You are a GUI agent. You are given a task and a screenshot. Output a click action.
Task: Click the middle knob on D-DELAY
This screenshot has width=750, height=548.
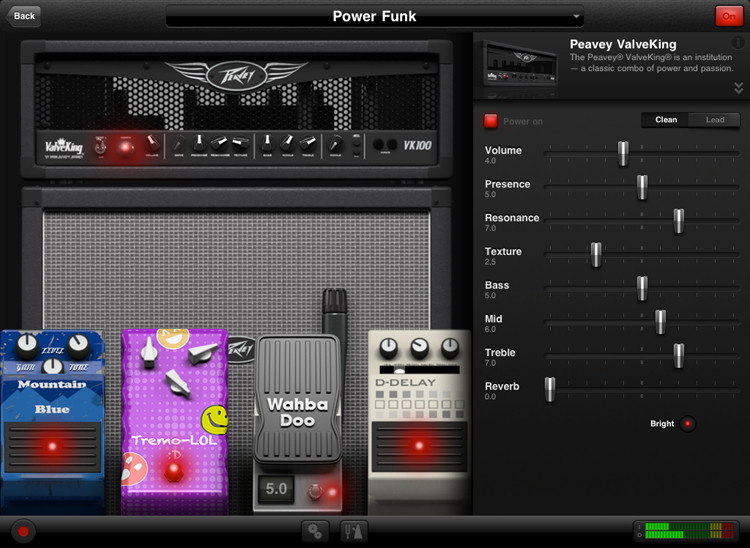[419, 349]
